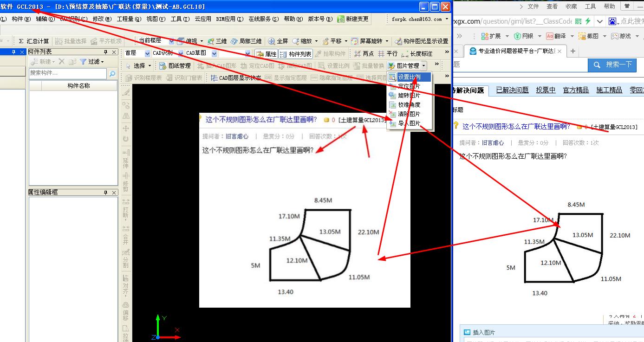
Task: Open the 施工精品 link
Action: point(609,90)
